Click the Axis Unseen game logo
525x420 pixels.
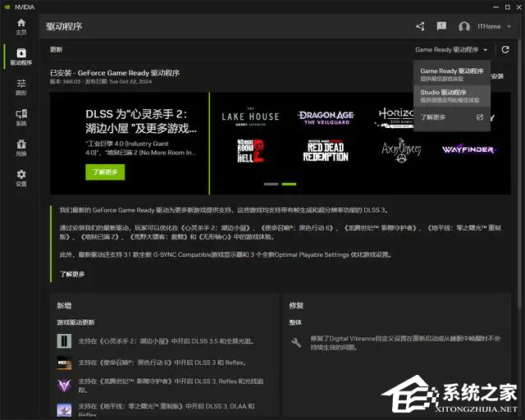401,150
